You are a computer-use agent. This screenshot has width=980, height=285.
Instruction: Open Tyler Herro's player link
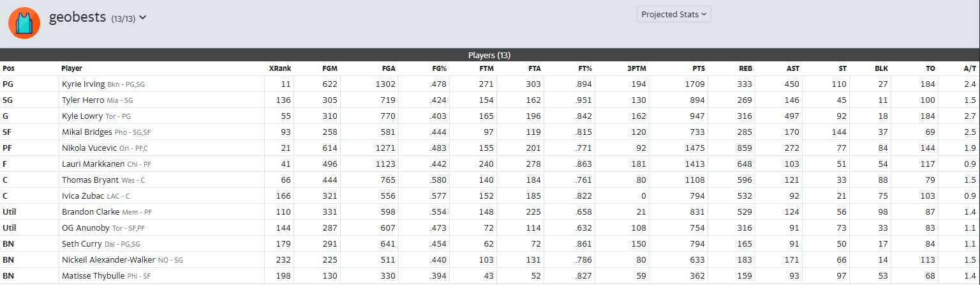pyautogui.click(x=83, y=100)
